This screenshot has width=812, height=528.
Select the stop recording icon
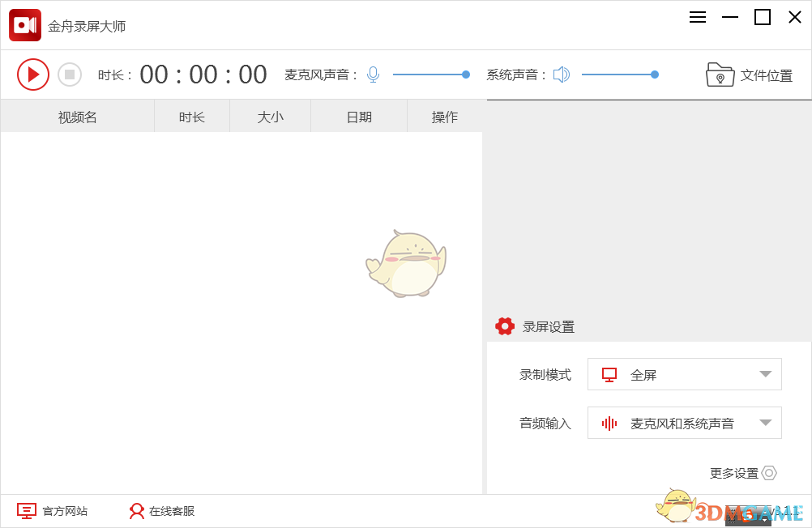70,74
